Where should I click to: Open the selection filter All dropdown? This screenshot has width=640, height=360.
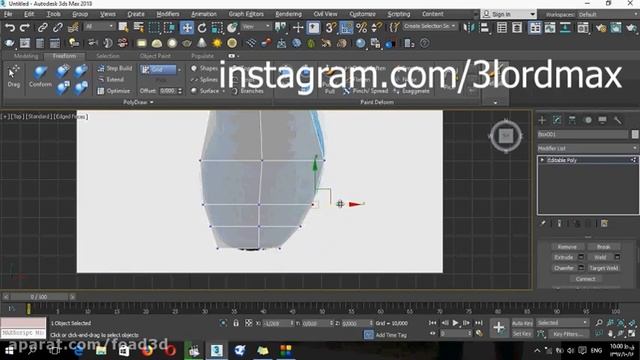(99, 27)
